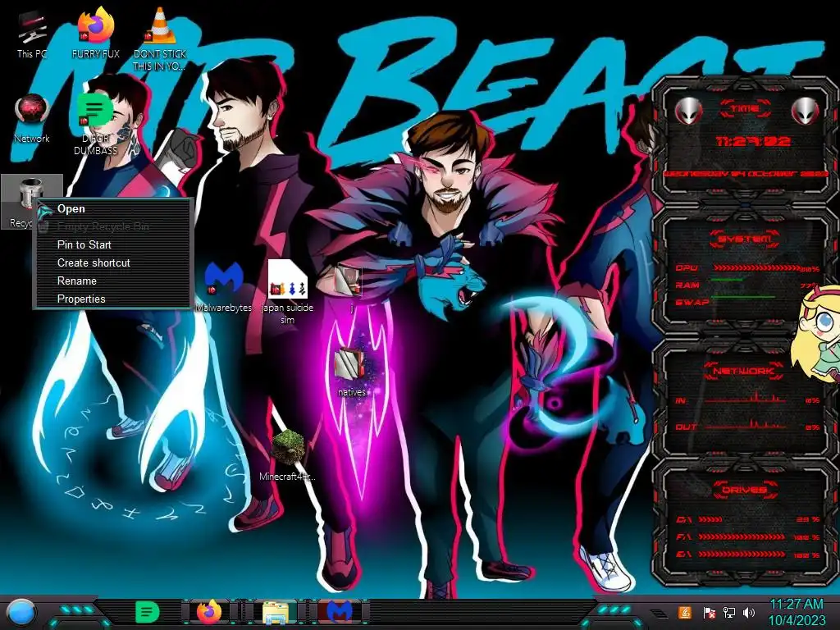Click the network IN traffic graph
This screenshot has height=630, width=840.
pyautogui.click(x=745, y=398)
